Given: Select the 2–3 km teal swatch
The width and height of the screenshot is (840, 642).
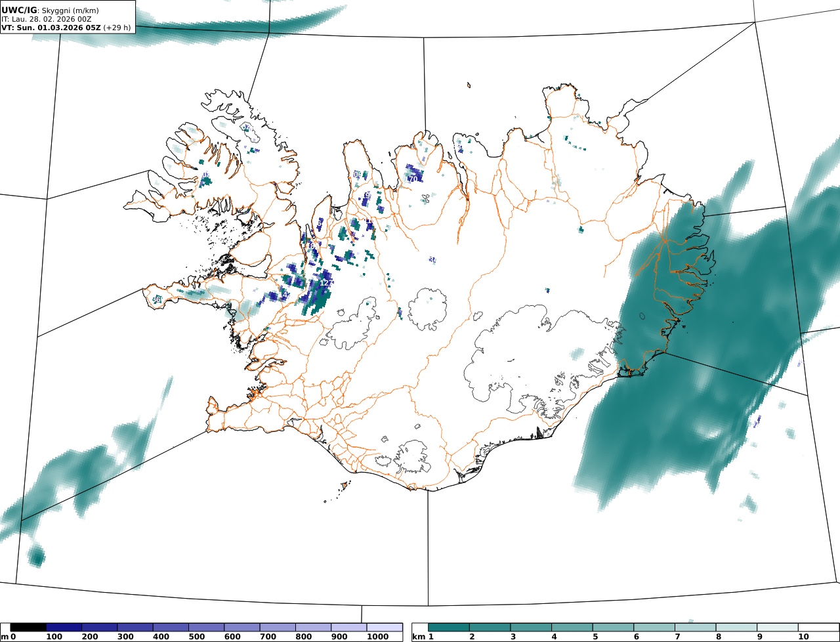Looking at the screenshot, I should pos(490,628).
